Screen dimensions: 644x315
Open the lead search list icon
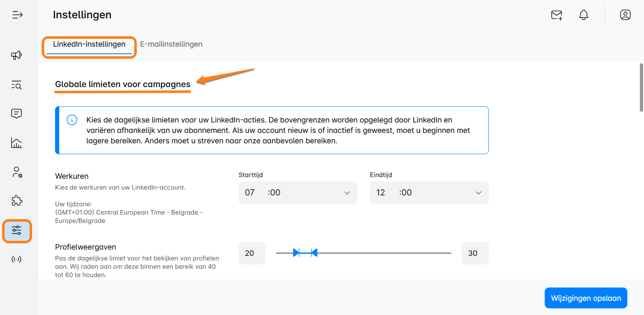[17, 85]
